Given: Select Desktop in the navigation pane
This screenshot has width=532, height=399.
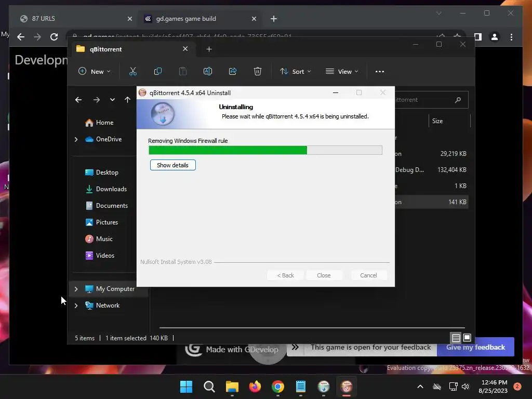Looking at the screenshot, I should [107, 172].
